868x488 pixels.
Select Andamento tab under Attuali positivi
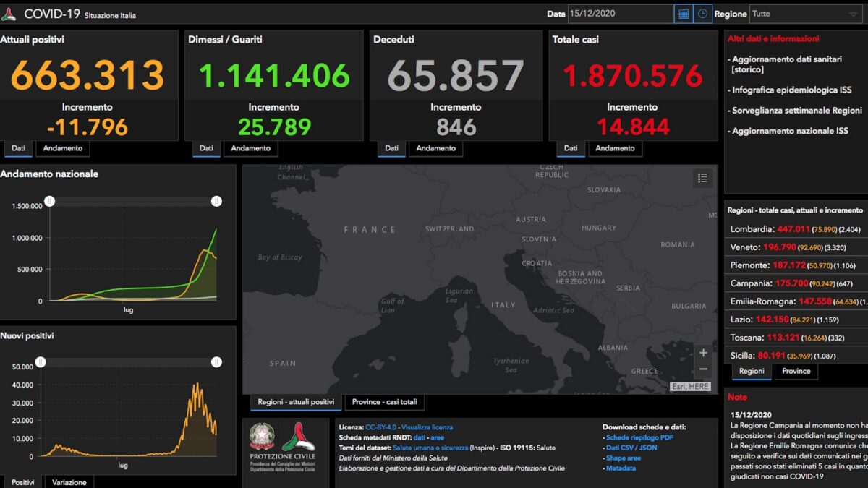[63, 148]
